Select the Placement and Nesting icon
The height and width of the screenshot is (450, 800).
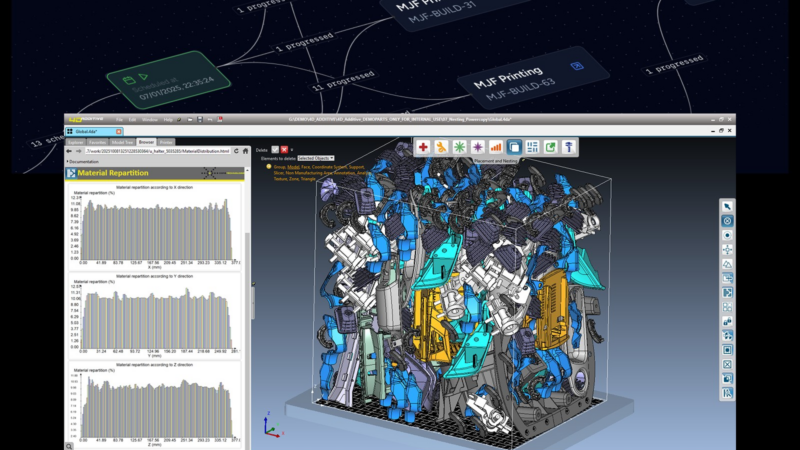click(514, 147)
